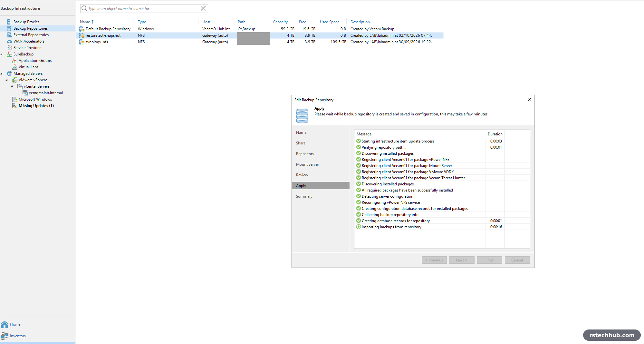Screen dimensions: 644x344
Task: Click the Cancel button
Action: tap(517, 260)
